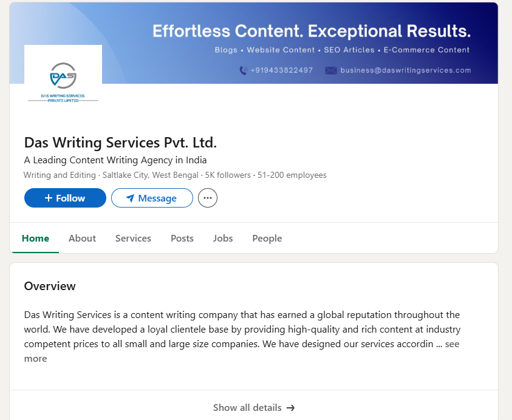The image size is (512, 420).
Task: Click the right-arrow icon beside Show all details
Action: 290,408
